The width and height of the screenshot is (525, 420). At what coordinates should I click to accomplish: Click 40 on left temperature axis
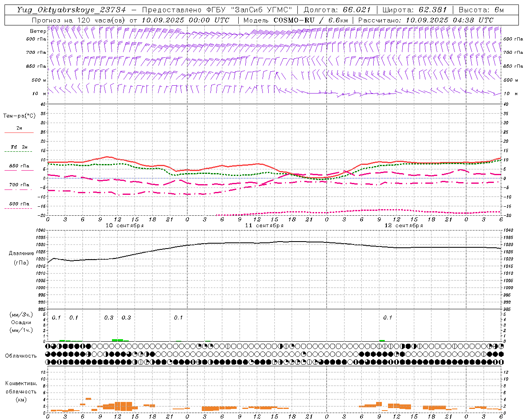[x=43, y=104]
